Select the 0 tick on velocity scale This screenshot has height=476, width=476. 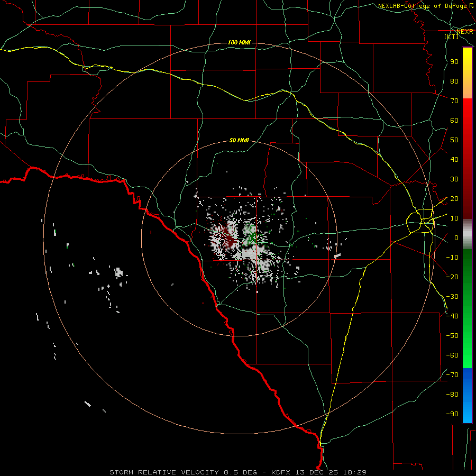[456, 238]
